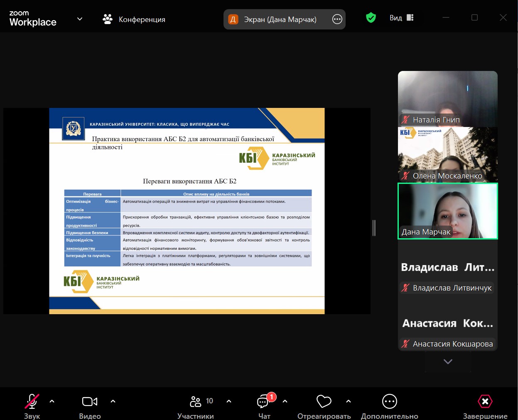Click the Конференция people icon
This screenshot has width=518, height=420.
click(x=108, y=19)
